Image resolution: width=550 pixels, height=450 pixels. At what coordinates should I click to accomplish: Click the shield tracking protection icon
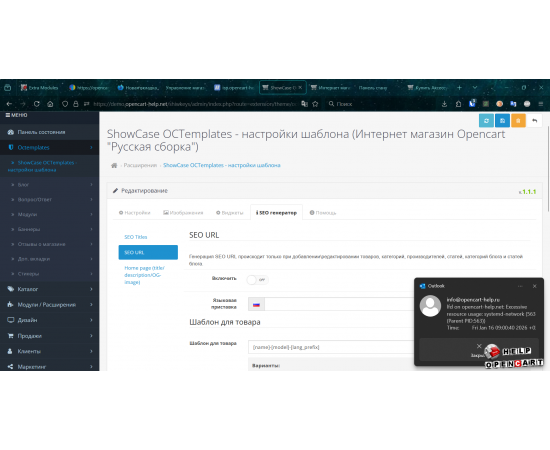click(x=65, y=104)
